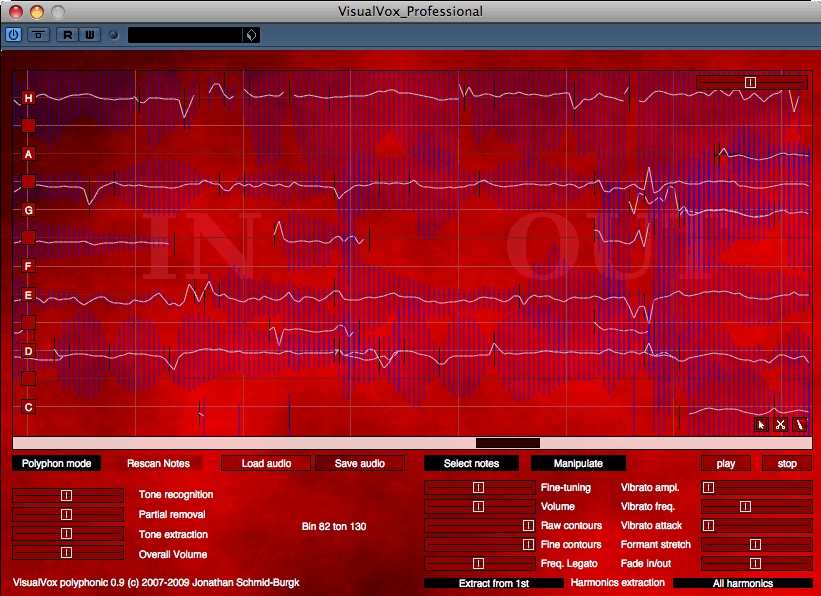
Task: Adjust the Raw contours slider
Action: (x=479, y=525)
